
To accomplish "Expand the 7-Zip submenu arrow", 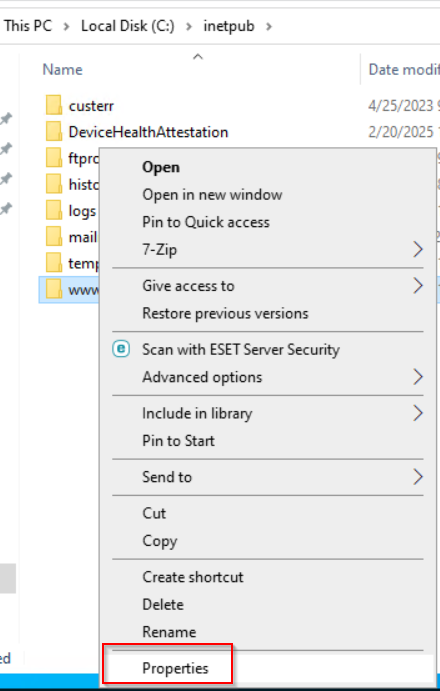I will [x=418, y=249].
